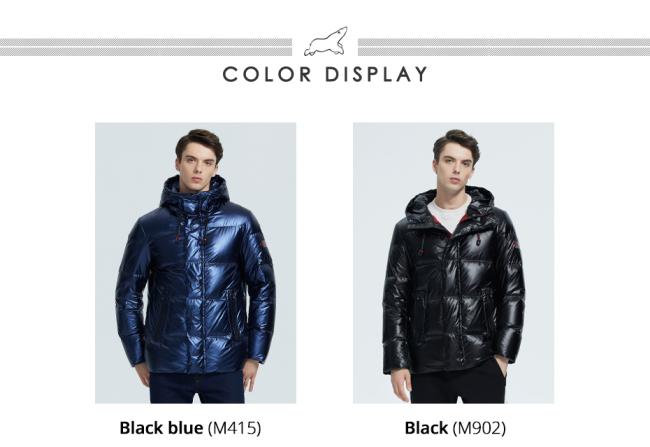
Task: Choose the Black blue color label
Action: click(161, 428)
